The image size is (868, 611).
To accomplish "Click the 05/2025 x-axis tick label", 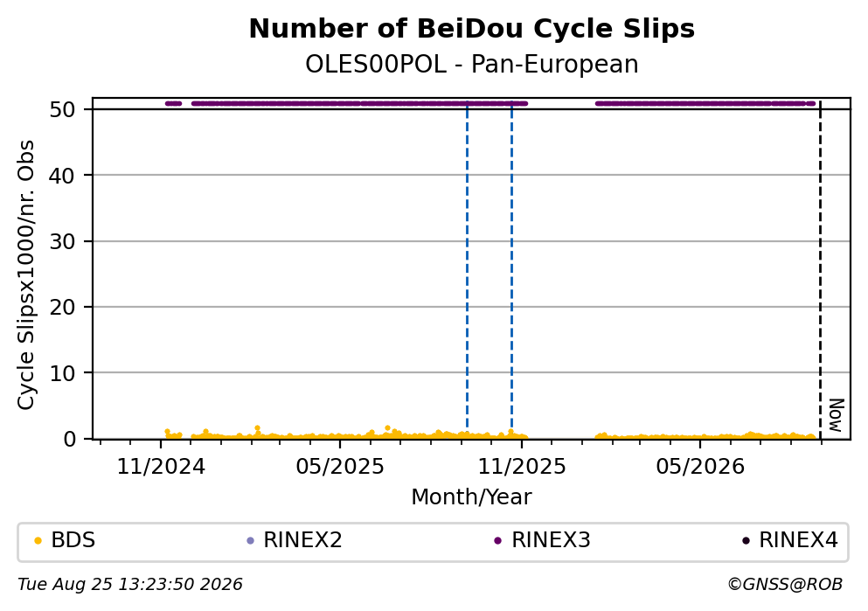I will tap(340, 467).
